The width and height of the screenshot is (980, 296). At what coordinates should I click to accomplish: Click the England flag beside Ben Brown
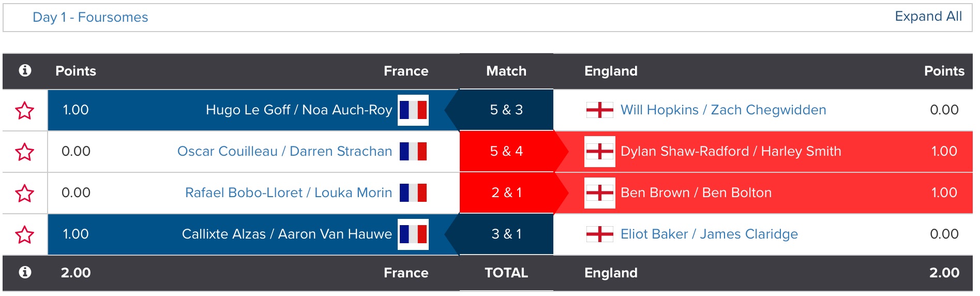pos(599,193)
